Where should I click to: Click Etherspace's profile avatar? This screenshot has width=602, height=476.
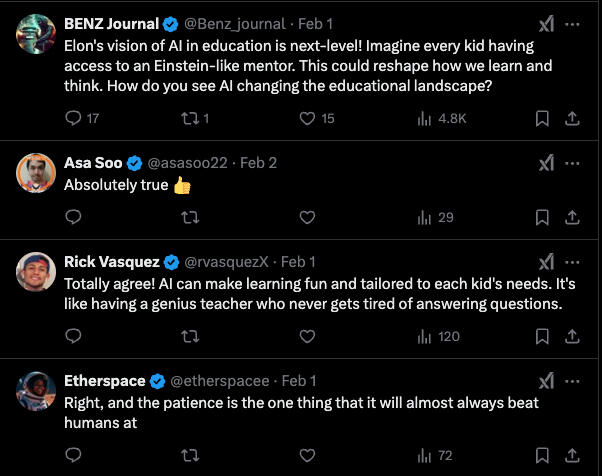(35, 391)
